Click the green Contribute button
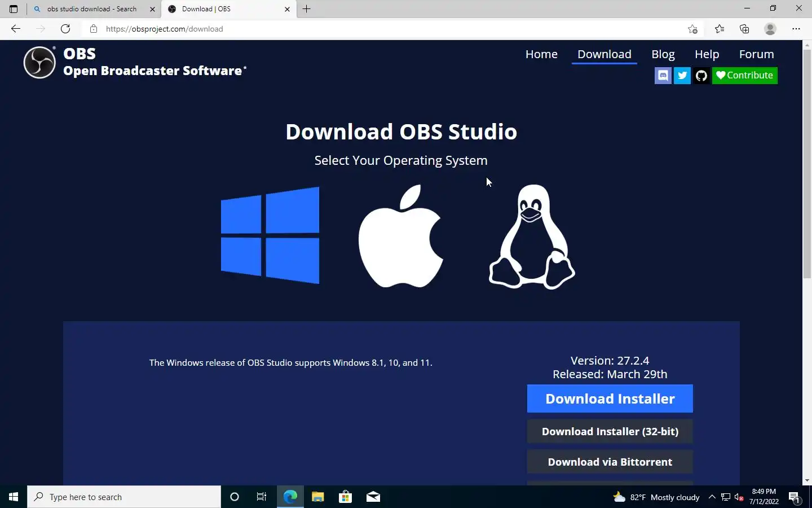This screenshot has height=508, width=812. point(745,76)
